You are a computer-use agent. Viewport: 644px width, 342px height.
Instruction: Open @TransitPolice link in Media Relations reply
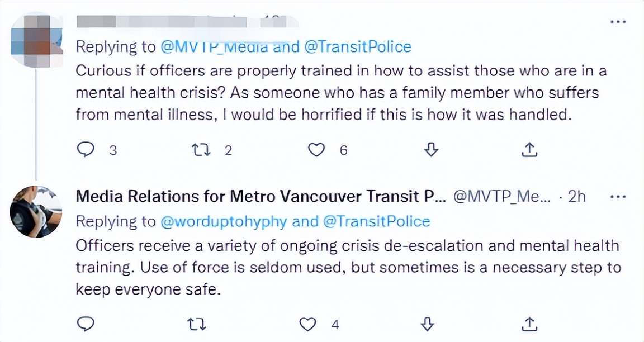point(376,221)
